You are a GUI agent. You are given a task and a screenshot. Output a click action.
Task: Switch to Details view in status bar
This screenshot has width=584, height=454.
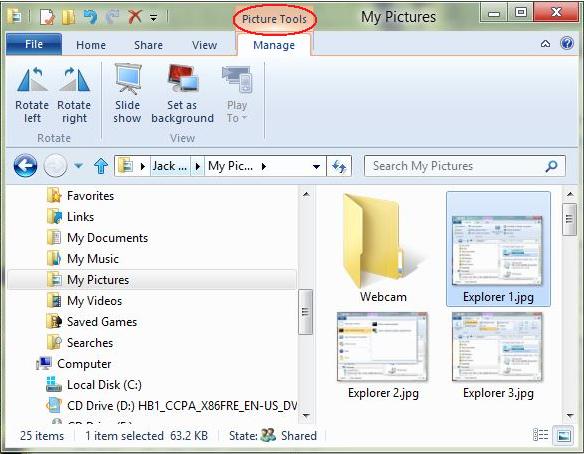point(540,435)
